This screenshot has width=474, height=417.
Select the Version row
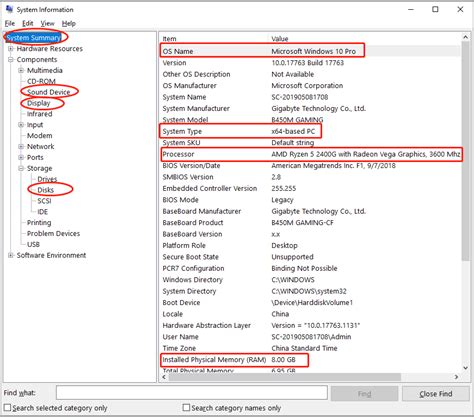tap(310, 63)
